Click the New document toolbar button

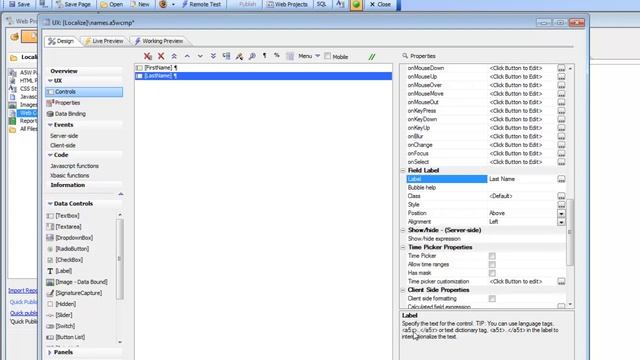tap(140, 4)
